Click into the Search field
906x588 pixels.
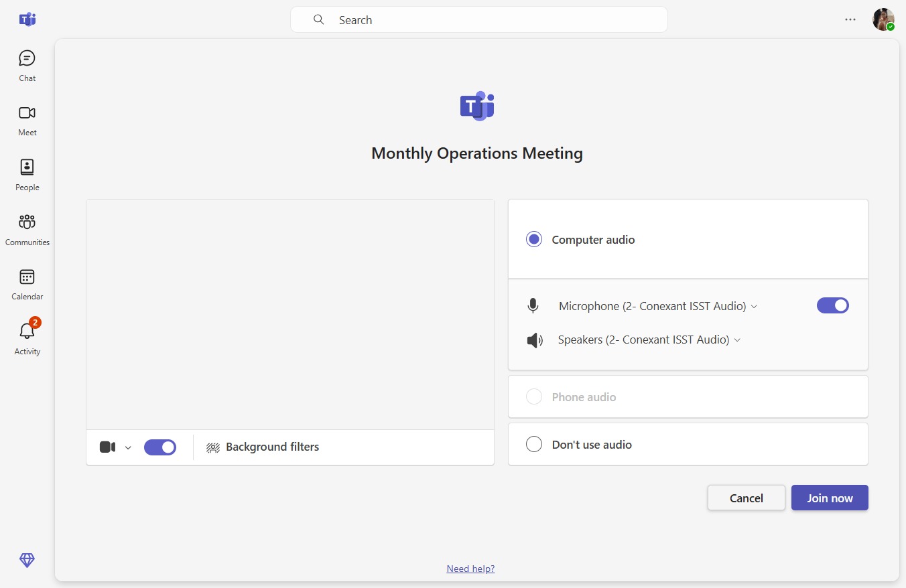coord(479,19)
